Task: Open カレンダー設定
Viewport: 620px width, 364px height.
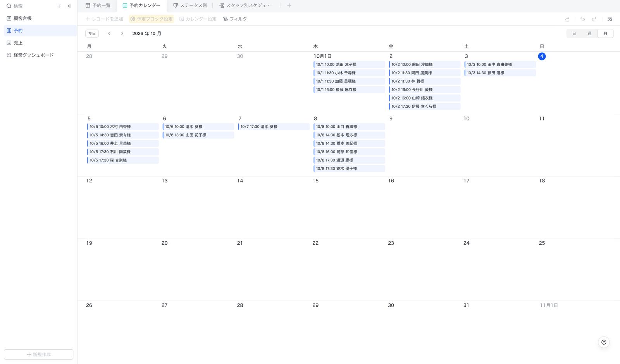Action: pos(198,19)
